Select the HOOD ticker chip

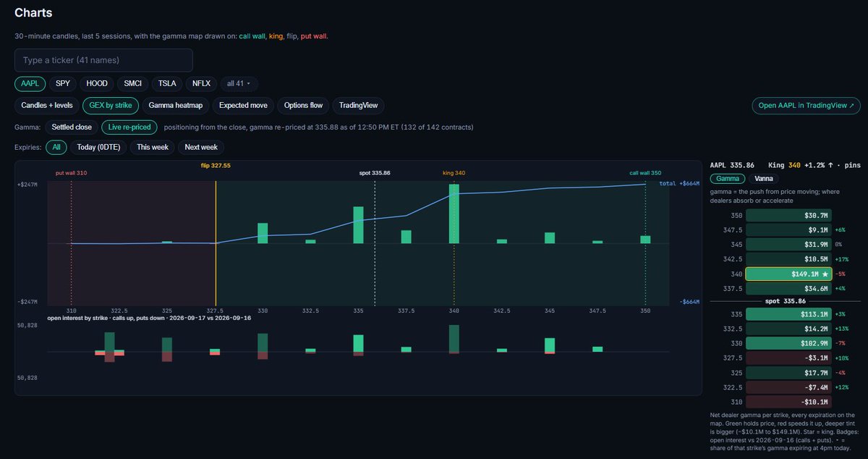97,83
